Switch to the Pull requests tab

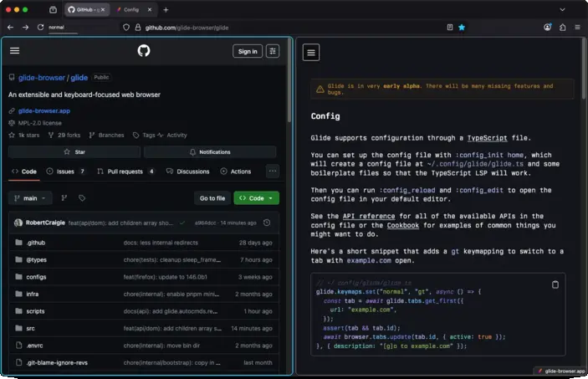coord(125,172)
